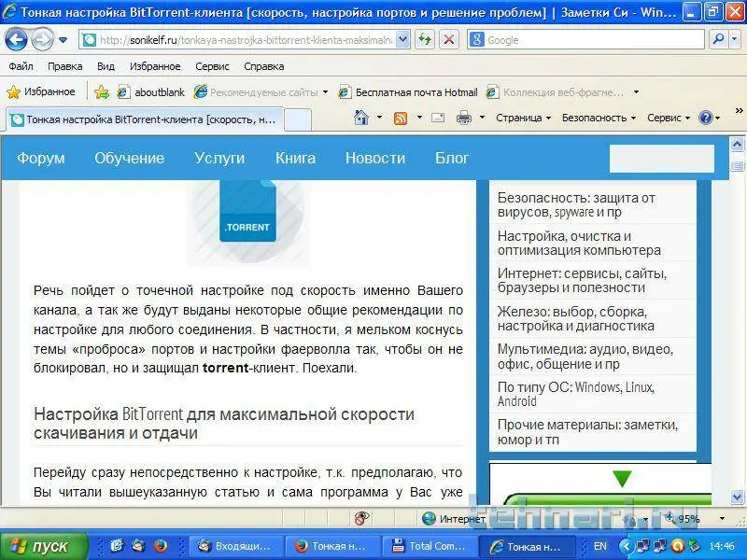Open the Блог site link
747x560 pixels.
coord(452,158)
